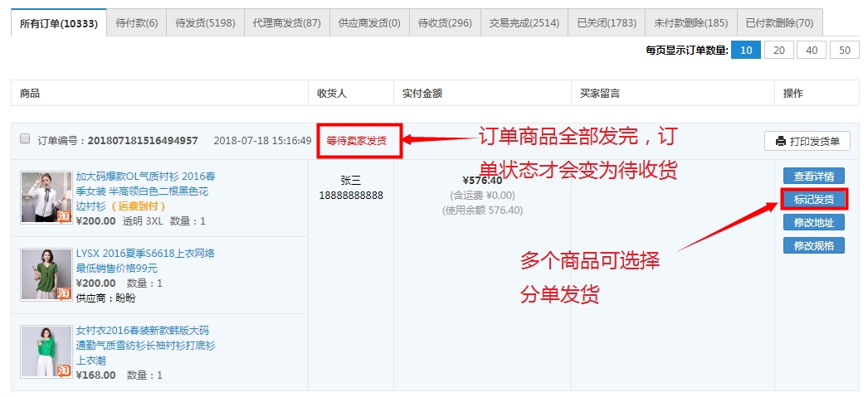Image resolution: width=868 pixels, height=397 pixels.
Task: Open the LYSX 2016夏季S6618 product link
Action: click(x=144, y=254)
